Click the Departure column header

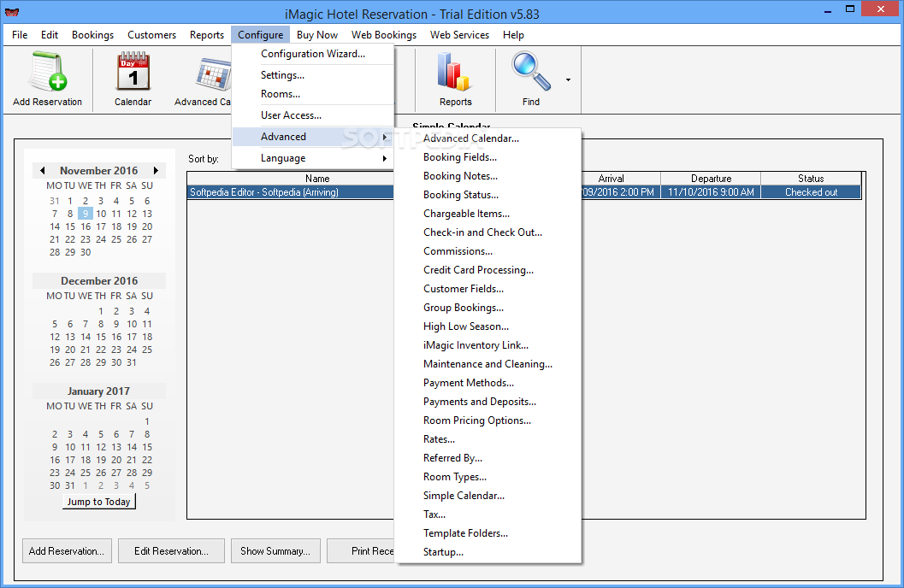(x=711, y=179)
